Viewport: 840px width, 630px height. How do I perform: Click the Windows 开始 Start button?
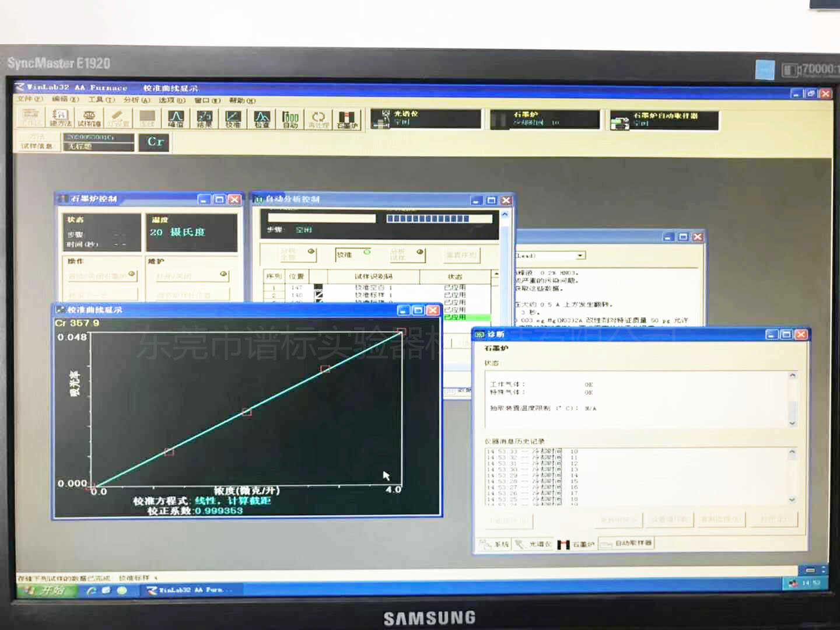coord(45,590)
